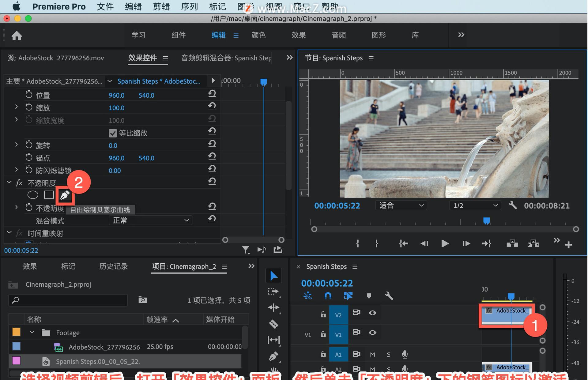Toggle snap in timeline magnet icon
588x380 pixels.
tap(328, 296)
